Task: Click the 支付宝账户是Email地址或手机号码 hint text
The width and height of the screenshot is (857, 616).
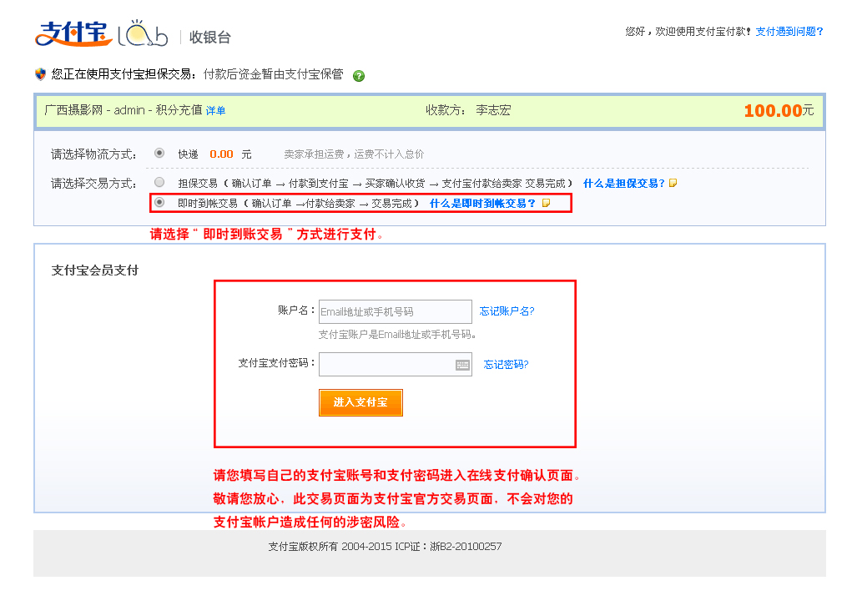Action: point(397,335)
